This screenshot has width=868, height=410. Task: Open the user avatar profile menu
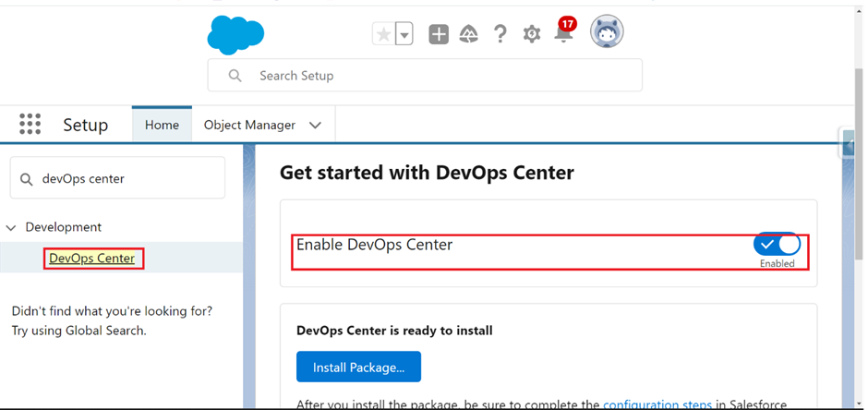(x=607, y=31)
